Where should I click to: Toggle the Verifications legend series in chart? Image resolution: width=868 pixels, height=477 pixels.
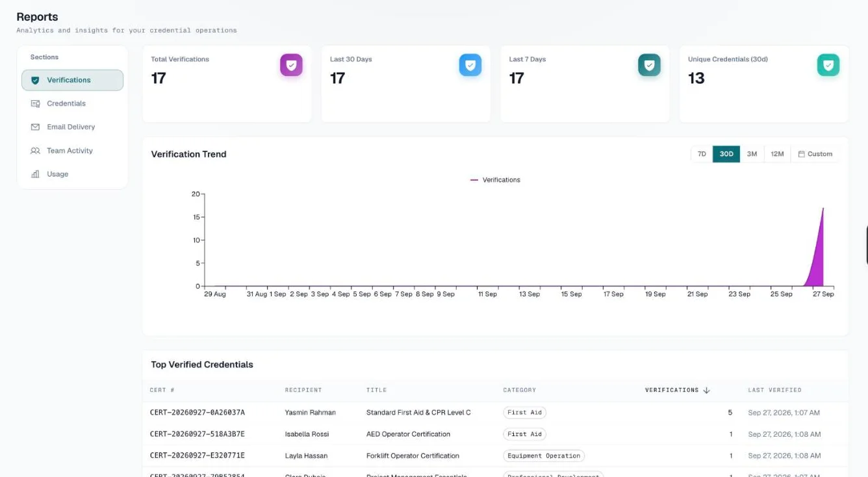coord(495,180)
